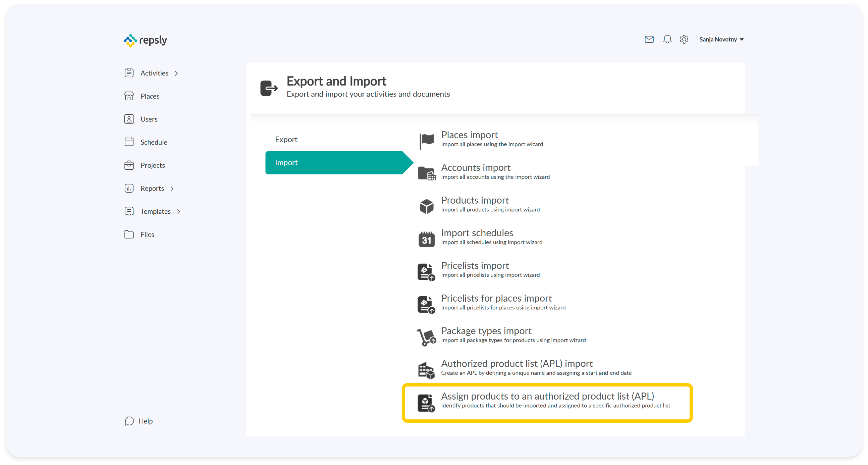This screenshot has width=868, height=465.
Task: Open the mail envelope icon
Action: click(x=649, y=40)
